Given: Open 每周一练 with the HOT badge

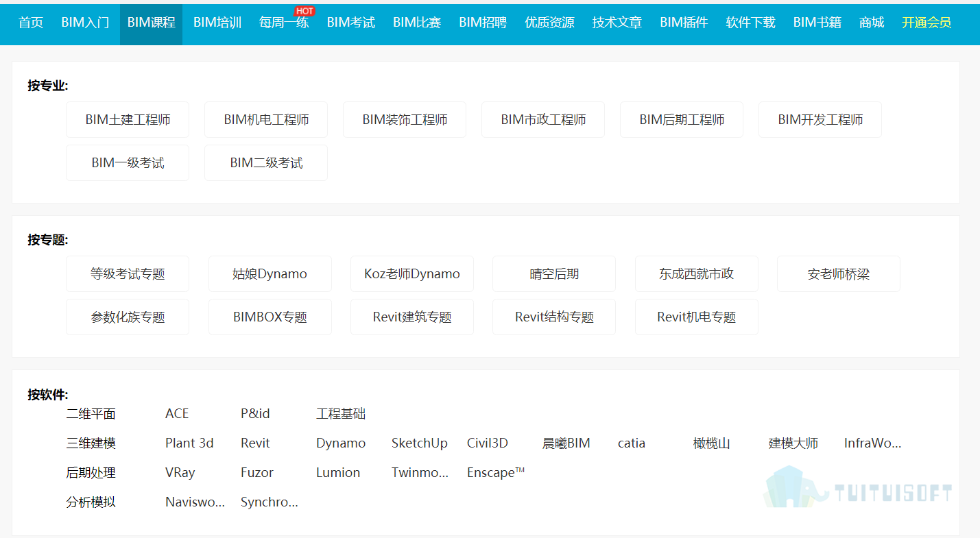Looking at the screenshot, I should [284, 23].
